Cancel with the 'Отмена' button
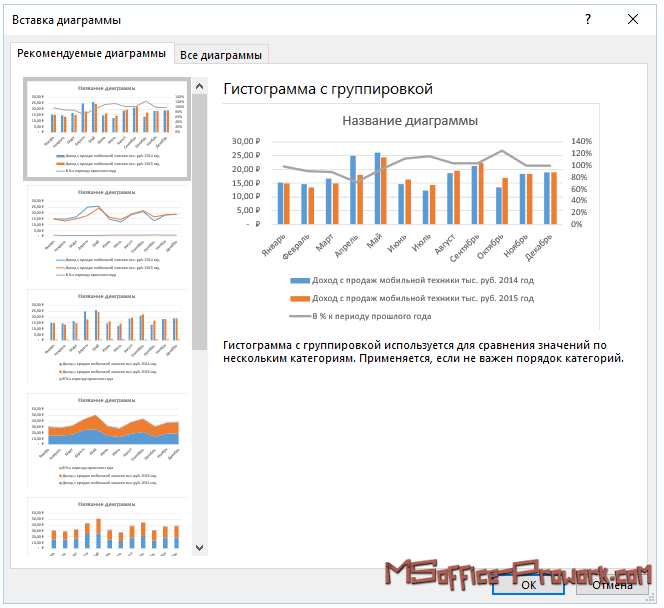 tap(612, 585)
